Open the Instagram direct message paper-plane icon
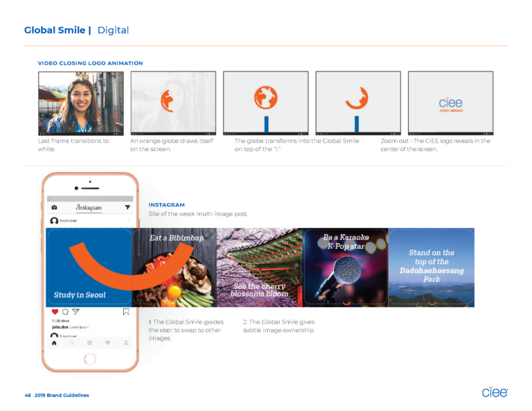The width and height of the screenshot is (532, 411). click(127, 207)
